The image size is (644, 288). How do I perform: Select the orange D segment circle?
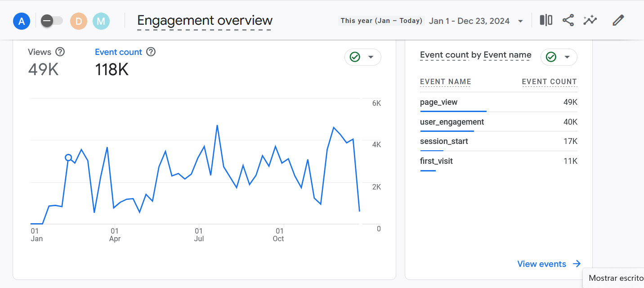79,21
